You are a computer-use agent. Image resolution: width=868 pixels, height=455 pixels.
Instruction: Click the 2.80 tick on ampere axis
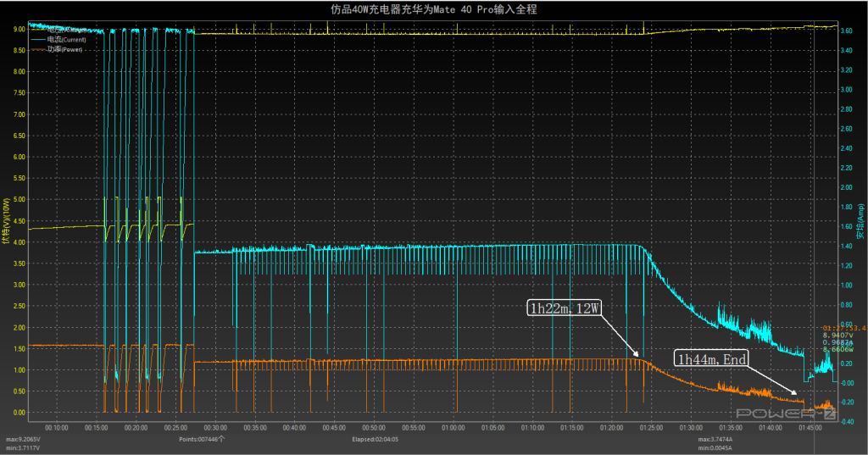point(847,109)
